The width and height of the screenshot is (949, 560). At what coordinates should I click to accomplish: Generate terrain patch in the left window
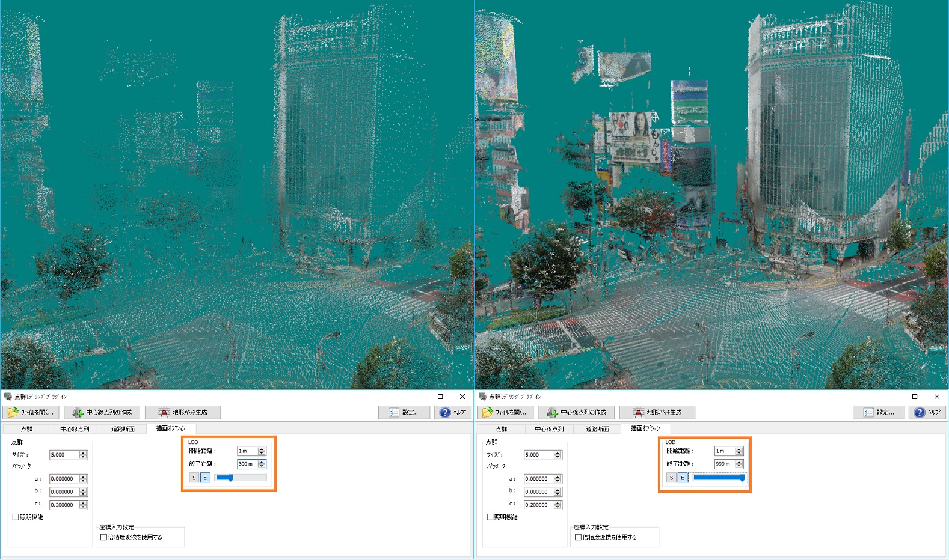pos(183,412)
